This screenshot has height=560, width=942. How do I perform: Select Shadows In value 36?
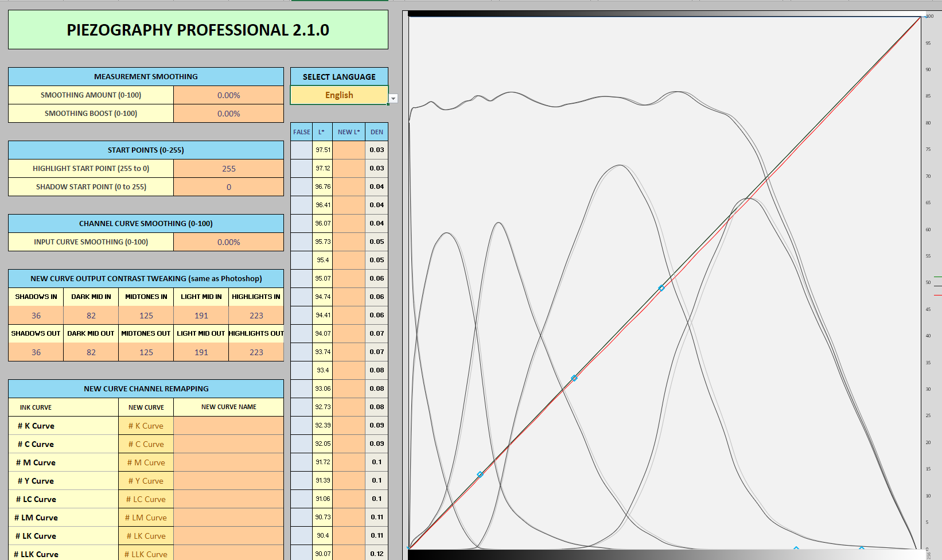(36, 316)
